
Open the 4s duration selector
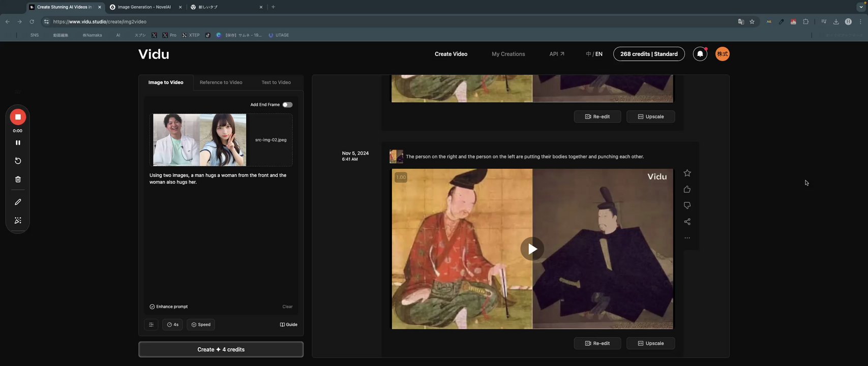point(172,324)
